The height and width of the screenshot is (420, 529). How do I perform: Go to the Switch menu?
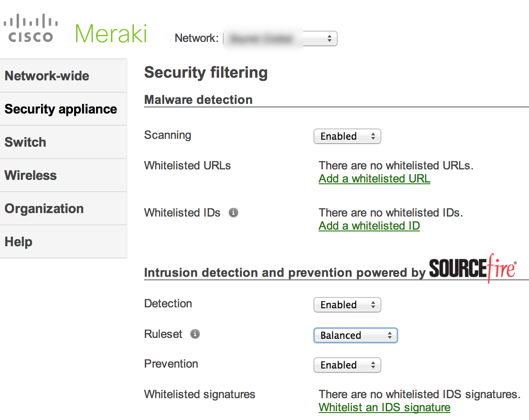(x=25, y=142)
